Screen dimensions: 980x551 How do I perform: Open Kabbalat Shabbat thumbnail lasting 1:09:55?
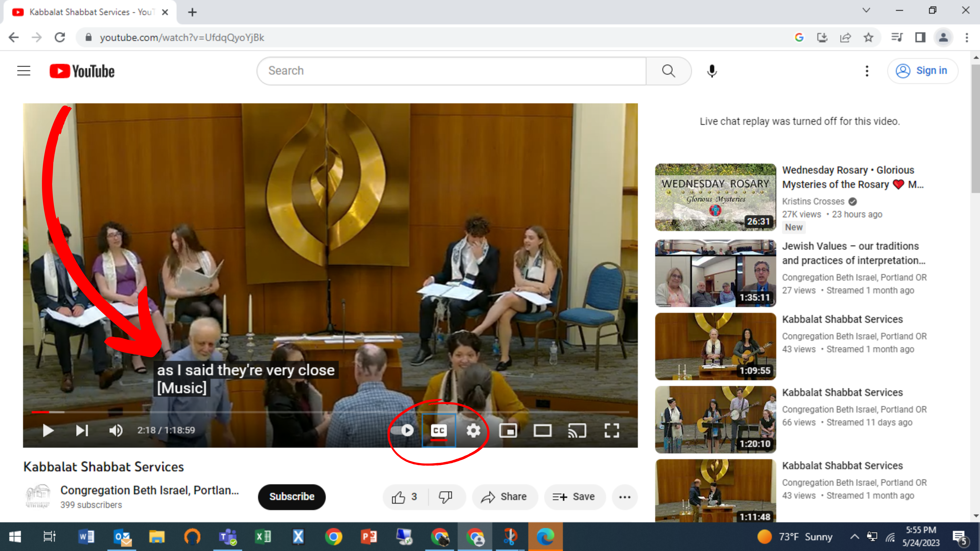(715, 346)
